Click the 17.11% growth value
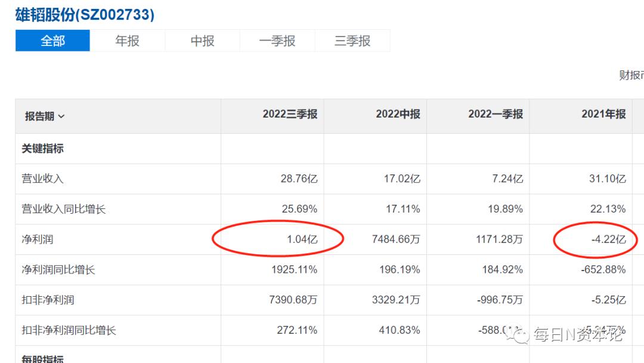644x363 pixels. point(403,209)
